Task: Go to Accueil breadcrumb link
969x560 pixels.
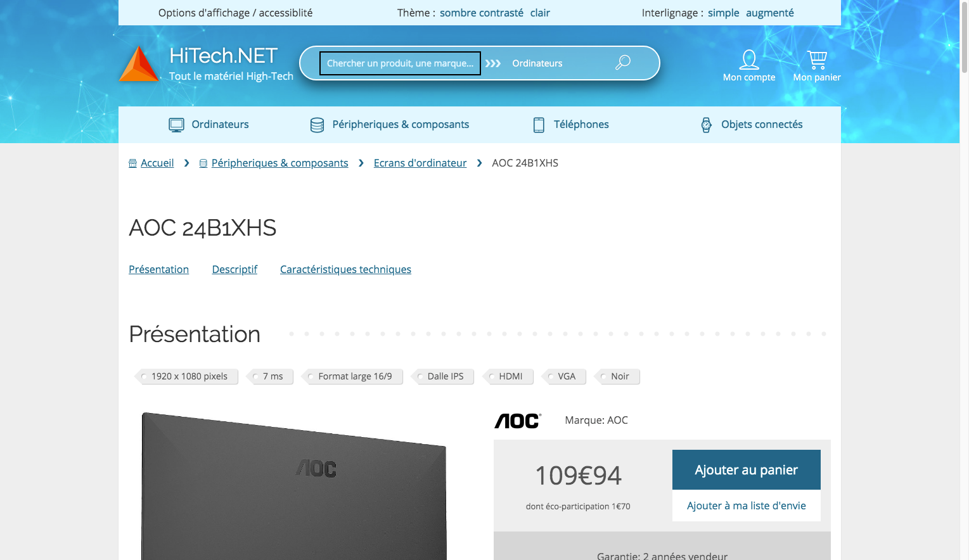Action: click(157, 163)
